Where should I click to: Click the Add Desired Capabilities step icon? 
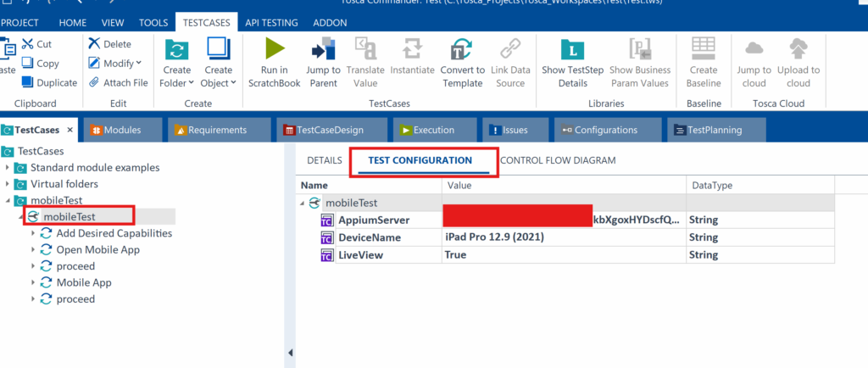point(46,233)
